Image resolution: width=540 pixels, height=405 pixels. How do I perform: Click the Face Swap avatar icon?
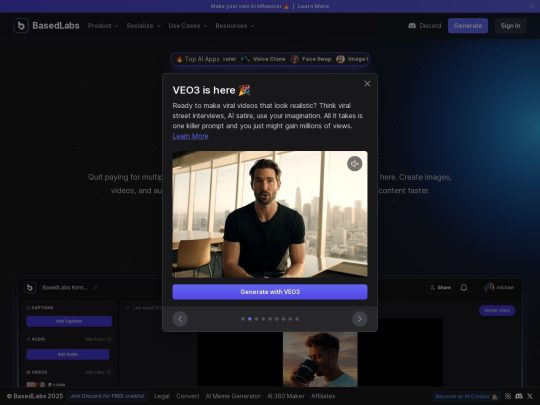[294, 59]
